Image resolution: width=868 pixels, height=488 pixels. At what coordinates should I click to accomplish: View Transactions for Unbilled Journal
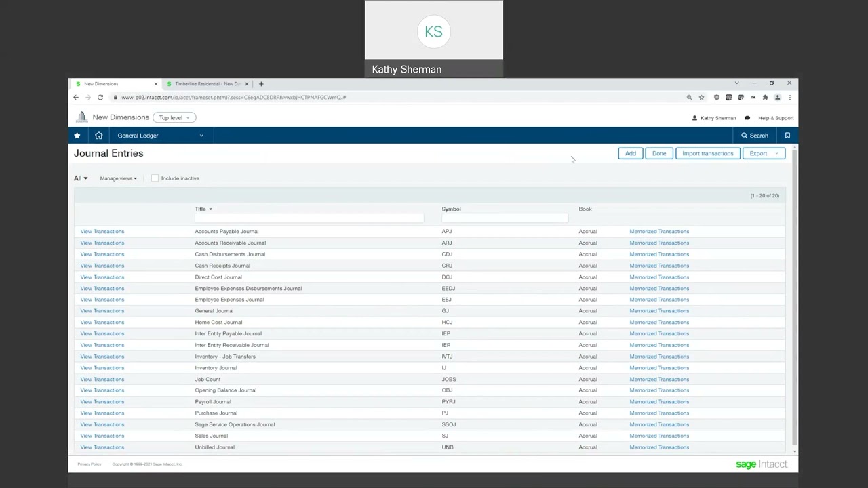coord(102,447)
